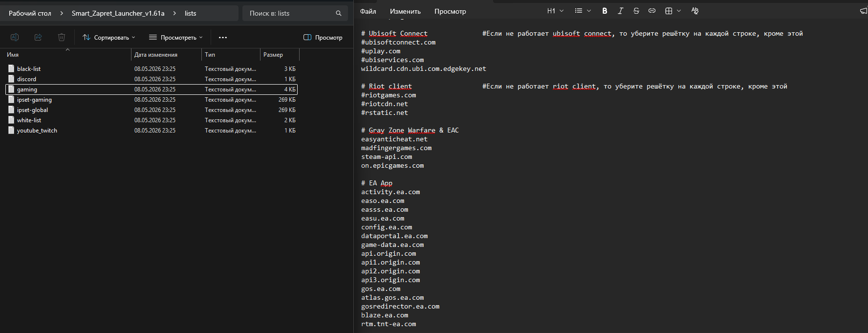This screenshot has height=333, width=868.
Task: Click the '#uplay.com' line
Action: click(381, 51)
